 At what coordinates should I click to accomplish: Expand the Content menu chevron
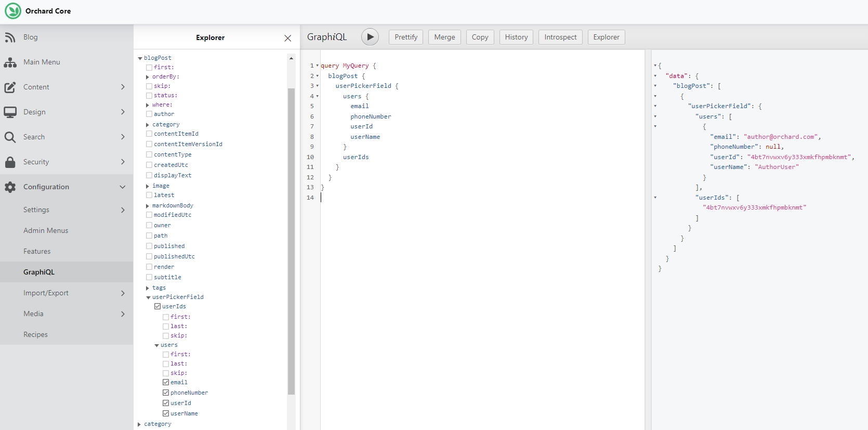[123, 87]
